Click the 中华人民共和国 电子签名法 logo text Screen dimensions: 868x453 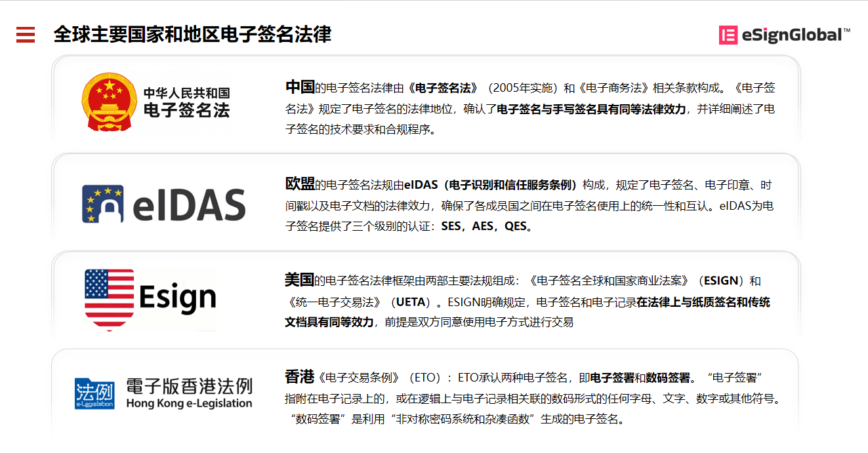[x=187, y=103]
